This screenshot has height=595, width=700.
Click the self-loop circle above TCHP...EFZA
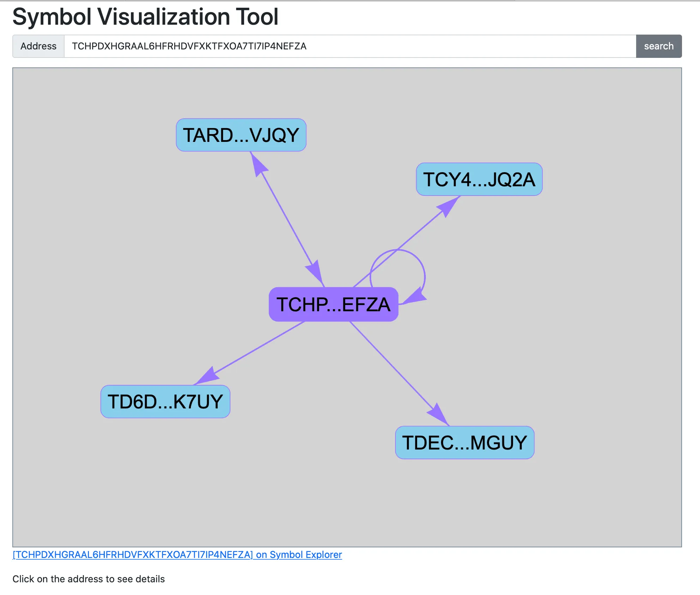(x=398, y=250)
